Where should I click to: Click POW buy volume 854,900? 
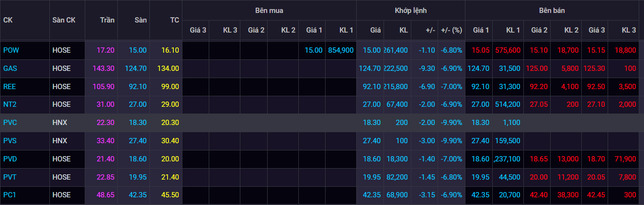click(341, 50)
